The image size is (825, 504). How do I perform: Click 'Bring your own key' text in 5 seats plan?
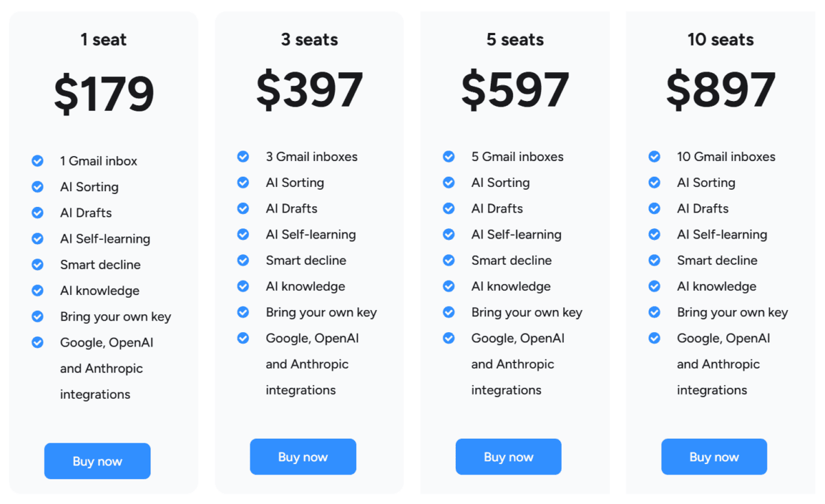click(x=527, y=312)
